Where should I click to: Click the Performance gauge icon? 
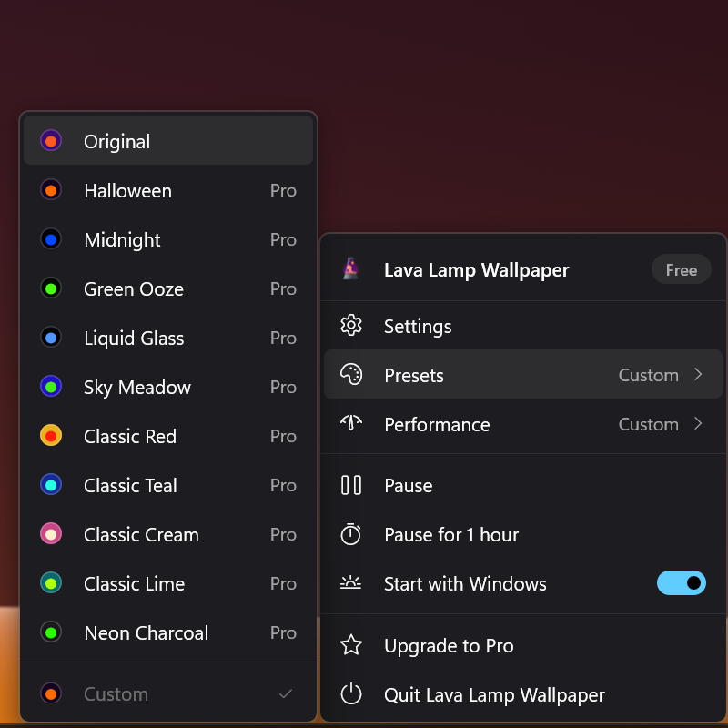[x=351, y=423]
